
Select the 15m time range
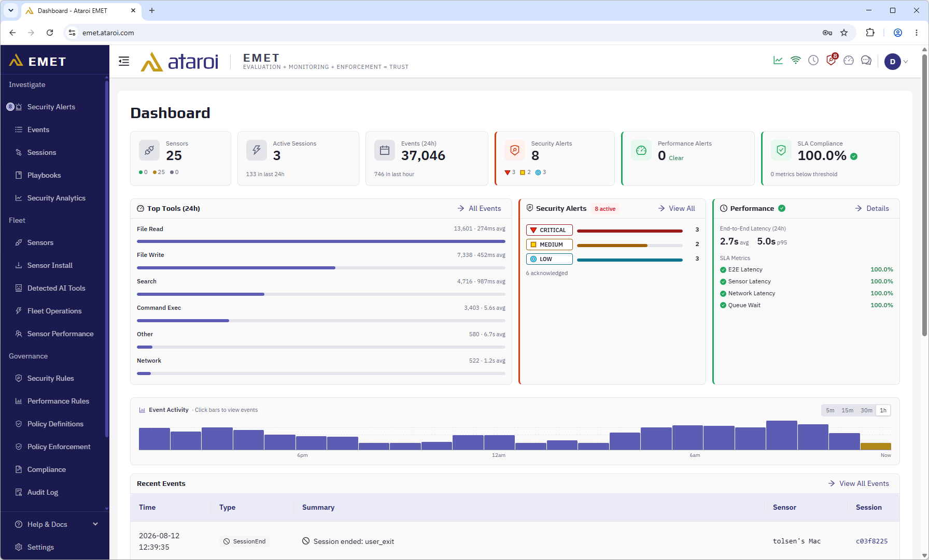(847, 410)
